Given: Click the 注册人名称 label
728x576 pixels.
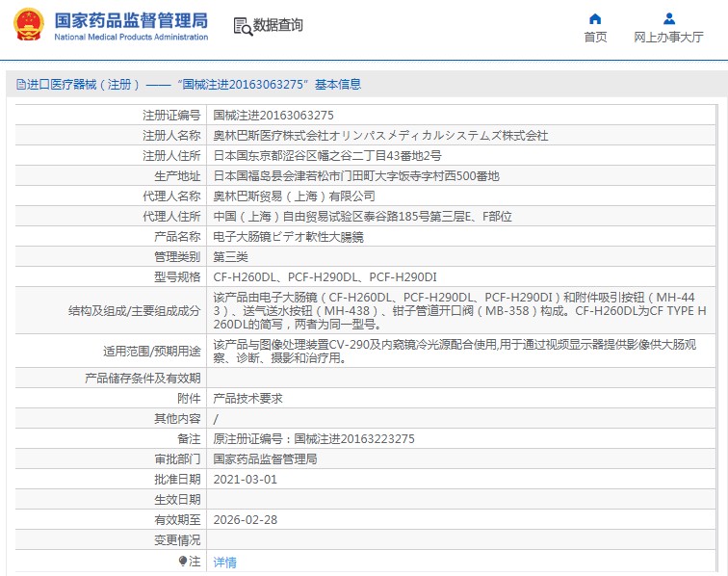Looking at the screenshot, I should coord(171,136).
